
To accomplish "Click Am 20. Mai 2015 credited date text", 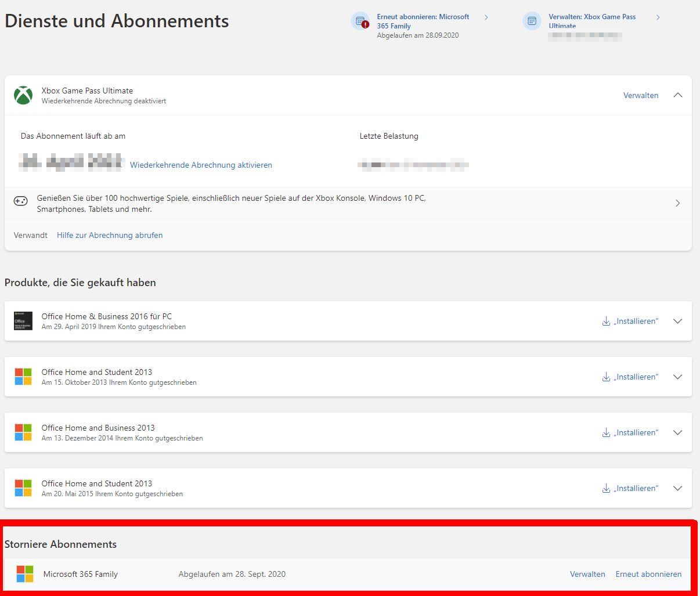I will (112, 494).
